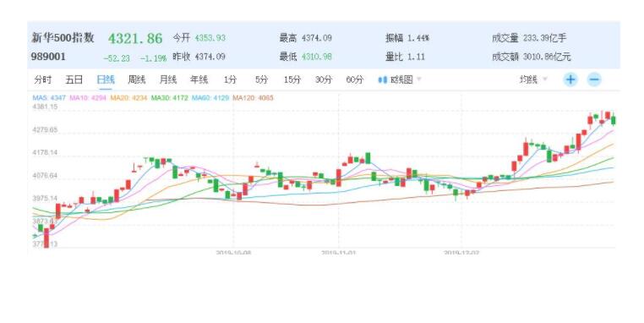Expand the 均线 indicator dropdown
Image resolution: width=644 pixels, height=323 pixels.
coord(545,79)
